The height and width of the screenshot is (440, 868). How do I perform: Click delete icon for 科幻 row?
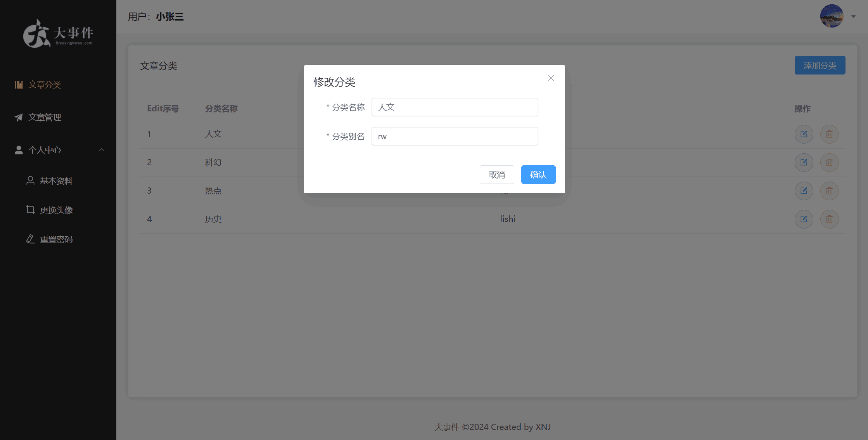pyautogui.click(x=829, y=163)
